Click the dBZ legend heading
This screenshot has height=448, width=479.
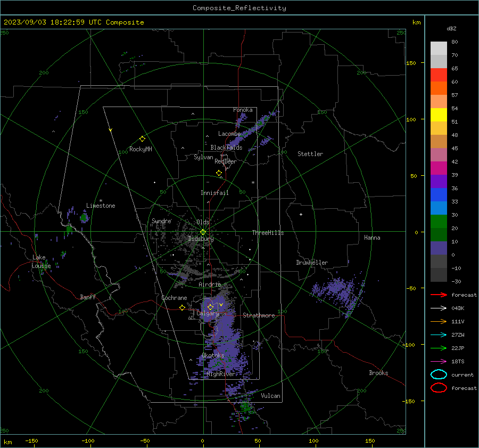(451, 28)
